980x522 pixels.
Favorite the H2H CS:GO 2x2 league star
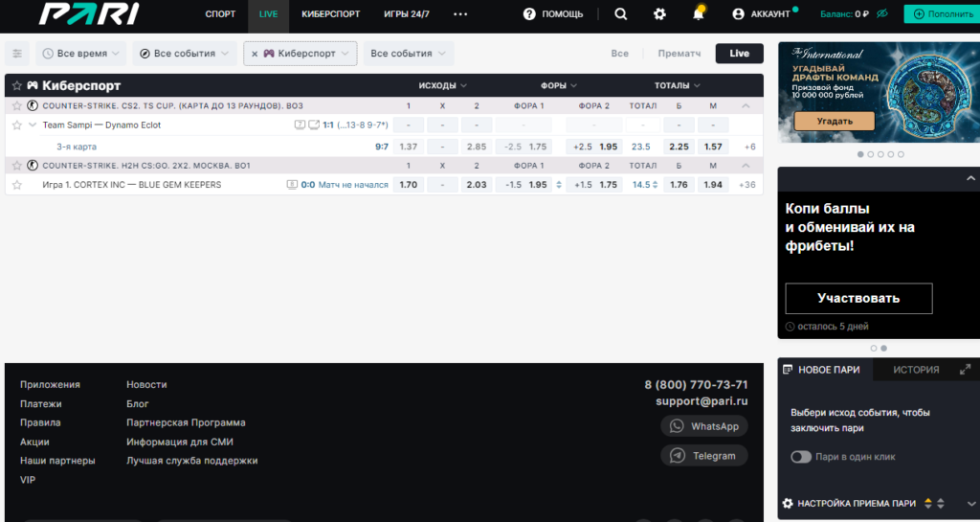coord(17,166)
